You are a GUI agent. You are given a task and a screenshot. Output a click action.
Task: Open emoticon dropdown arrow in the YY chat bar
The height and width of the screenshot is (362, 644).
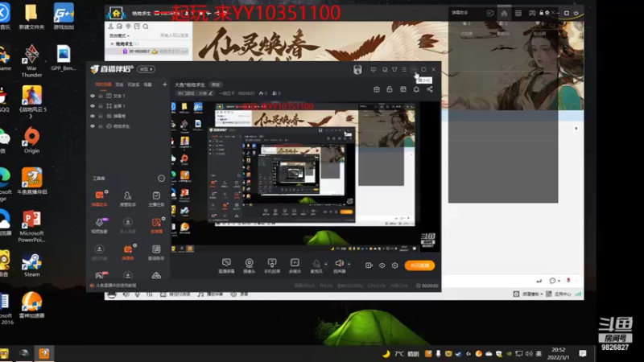pyautogui.click(x=559, y=281)
